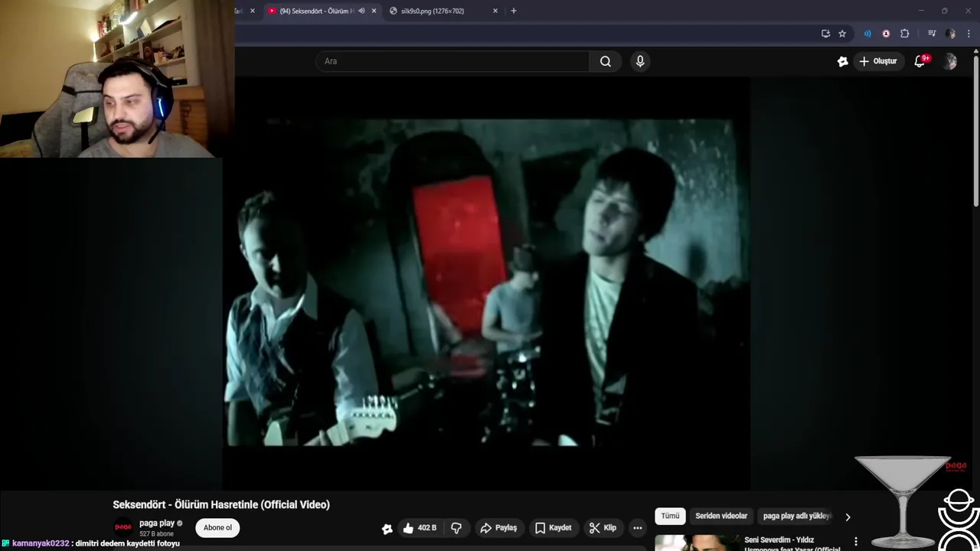Open Chrome profile avatar in toolbar
The height and width of the screenshot is (551, 980).
[950, 34]
